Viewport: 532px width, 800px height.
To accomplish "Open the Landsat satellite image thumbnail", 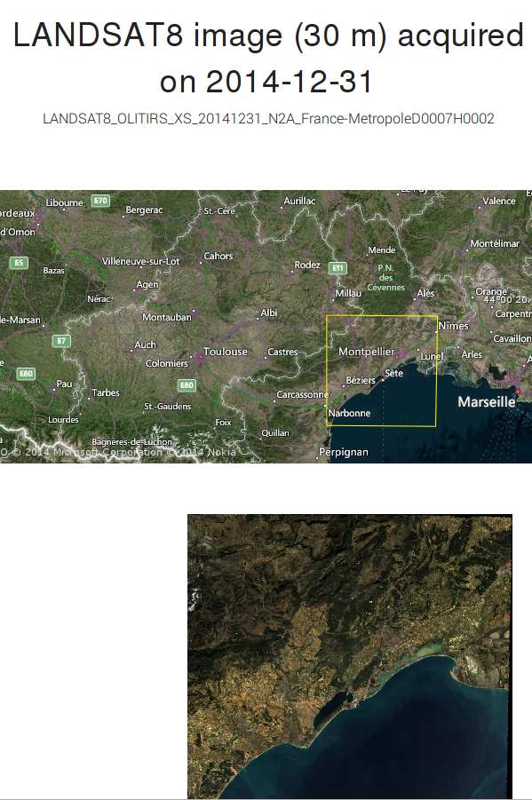I will pyautogui.click(x=350, y=656).
